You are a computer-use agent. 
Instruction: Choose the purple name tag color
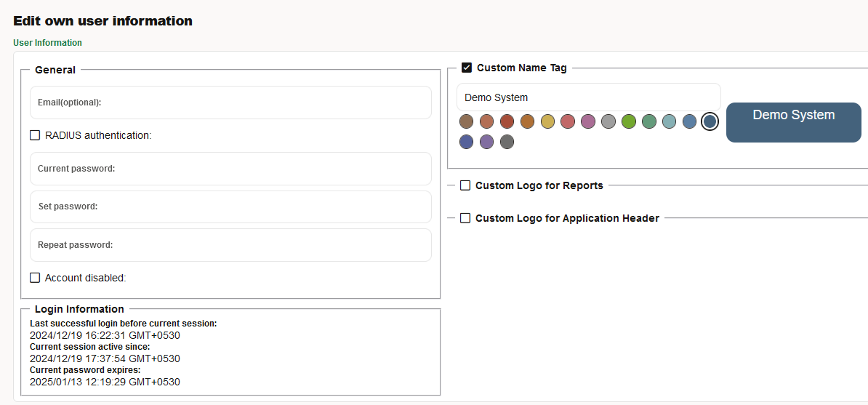pos(486,142)
